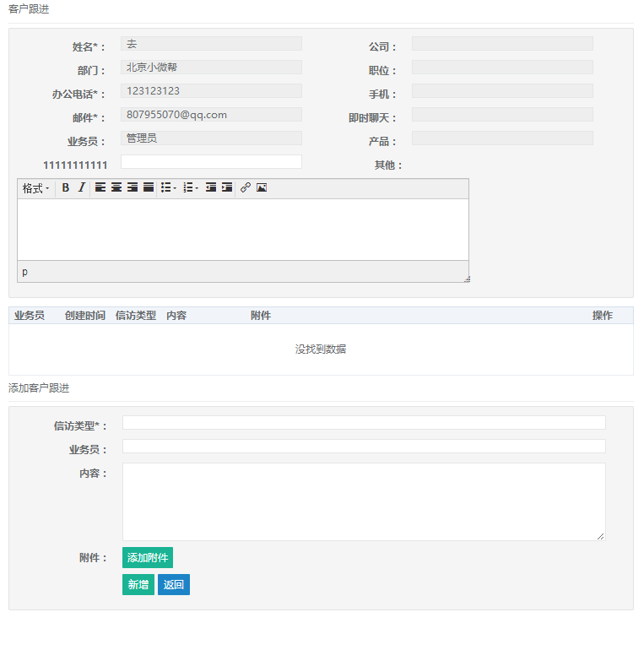Align editor text to the left

point(100,187)
